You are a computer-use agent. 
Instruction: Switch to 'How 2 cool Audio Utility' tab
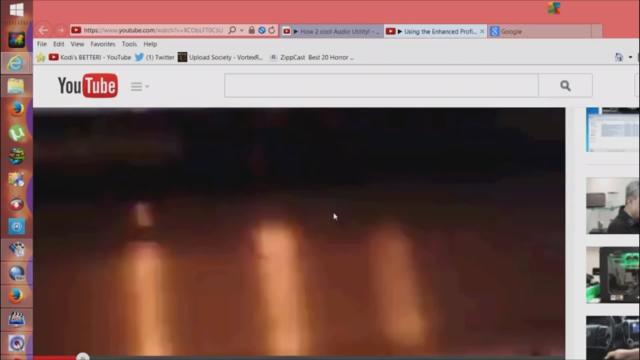331,31
